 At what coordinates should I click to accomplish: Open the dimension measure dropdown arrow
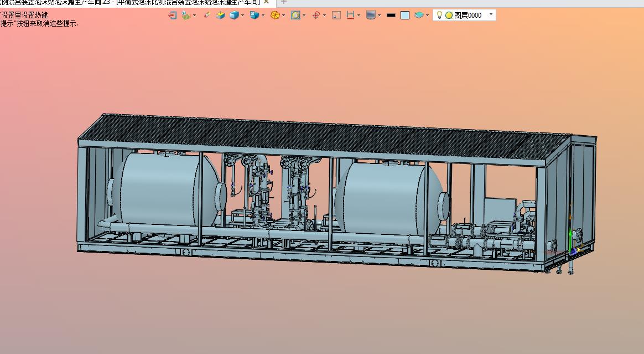point(359,16)
